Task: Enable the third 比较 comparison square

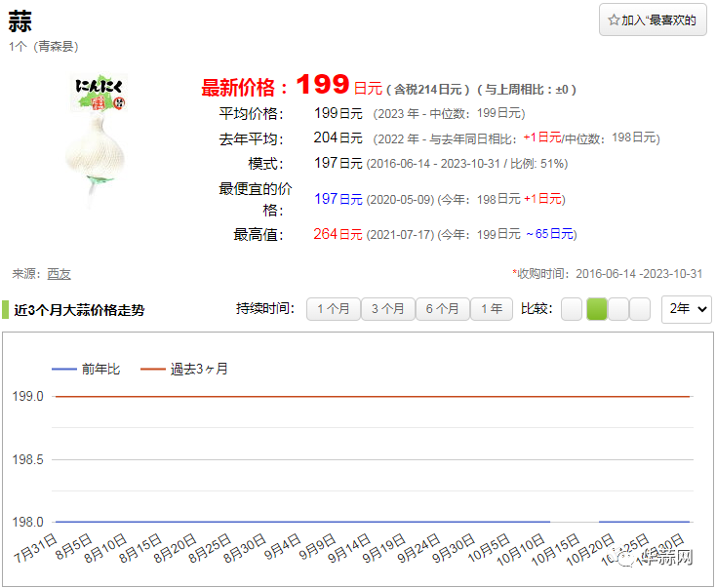Action: 618,309
